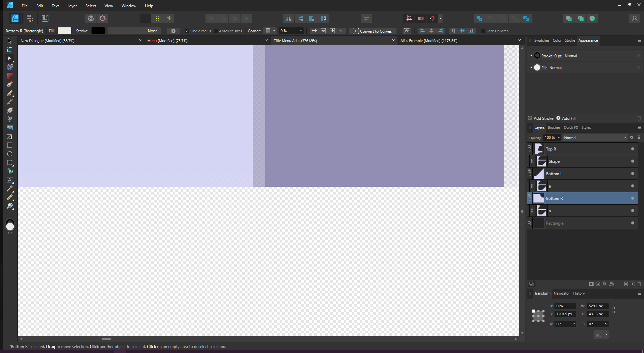Hide the Rectangle layer
Viewport: 644px width, 353px height.
tap(632, 223)
